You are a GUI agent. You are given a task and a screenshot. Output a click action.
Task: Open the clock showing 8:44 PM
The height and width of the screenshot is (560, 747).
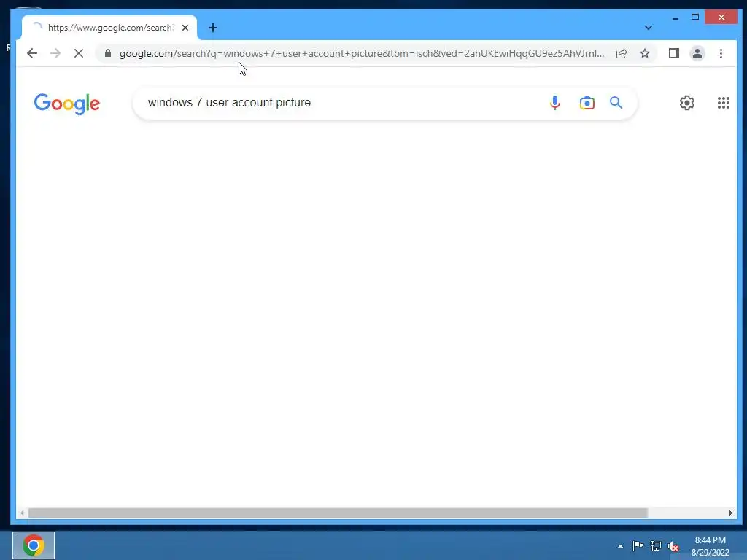coord(710,546)
